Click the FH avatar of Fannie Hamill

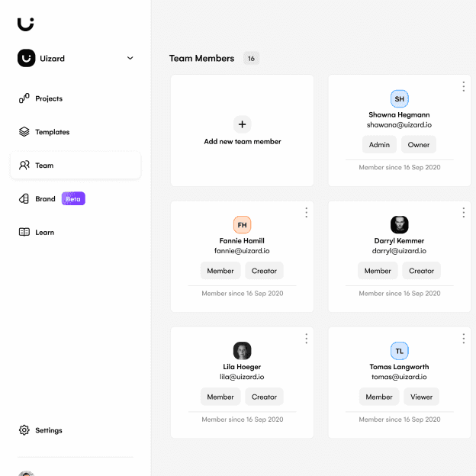243,224
